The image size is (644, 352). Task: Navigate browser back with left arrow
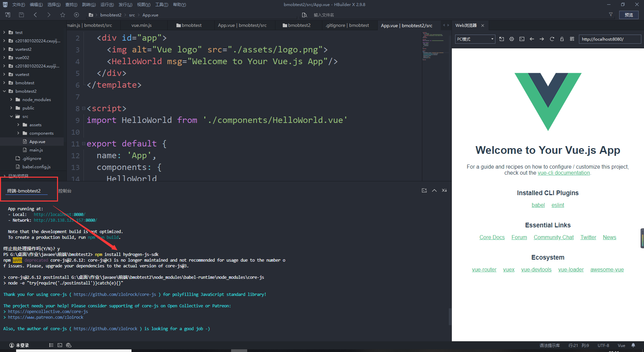(x=532, y=39)
